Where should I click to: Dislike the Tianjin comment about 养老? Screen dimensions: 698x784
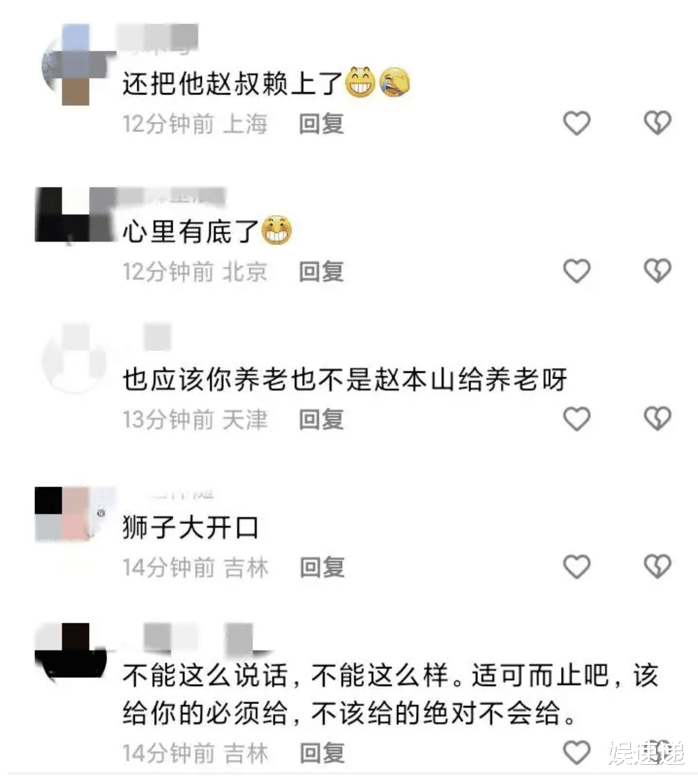click(657, 419)
